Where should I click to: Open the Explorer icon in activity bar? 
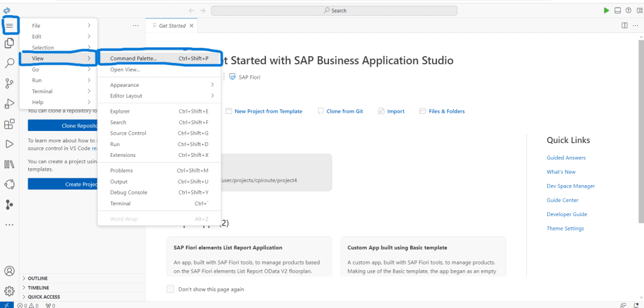point(9,43)
